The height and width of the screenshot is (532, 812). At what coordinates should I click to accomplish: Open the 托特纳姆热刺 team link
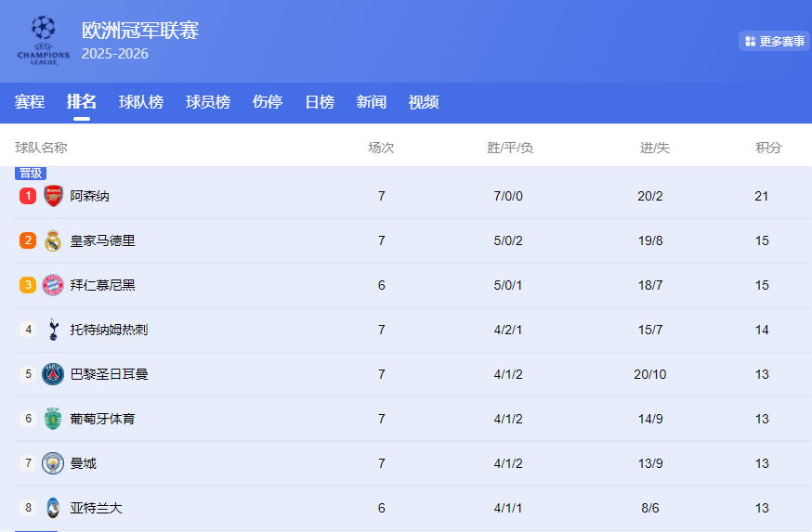point(110,330)
